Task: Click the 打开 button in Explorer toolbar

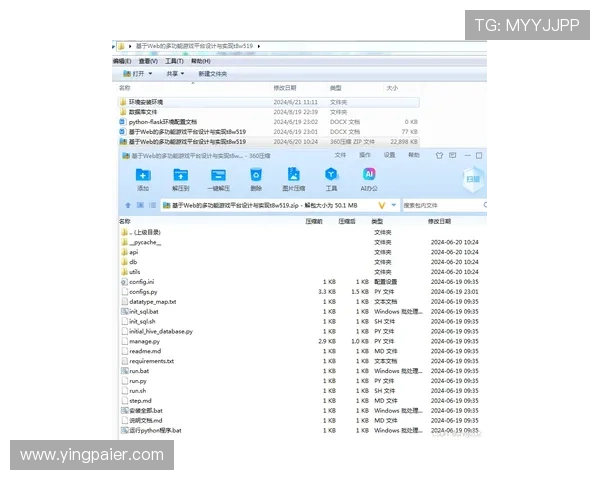Action: point(134,73)
